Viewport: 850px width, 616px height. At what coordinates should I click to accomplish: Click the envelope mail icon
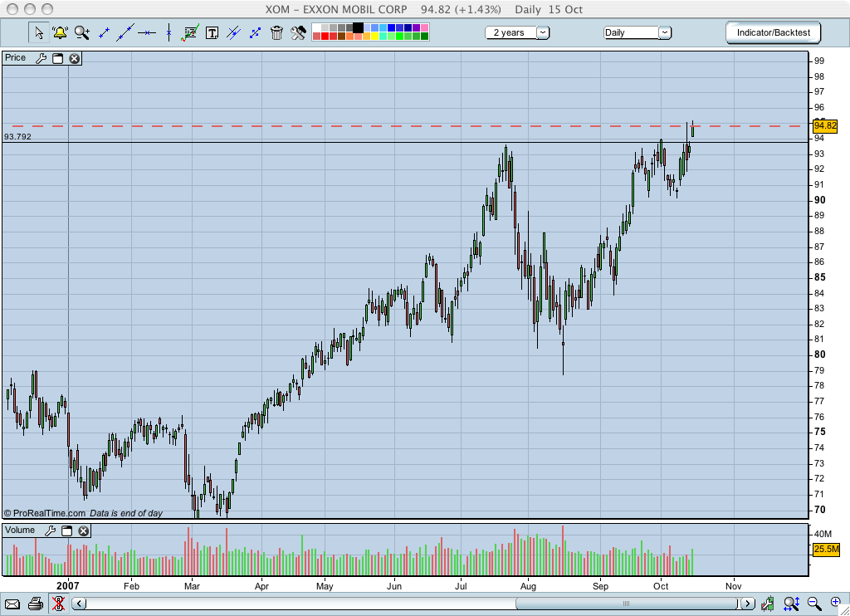[x=12, y=604]
